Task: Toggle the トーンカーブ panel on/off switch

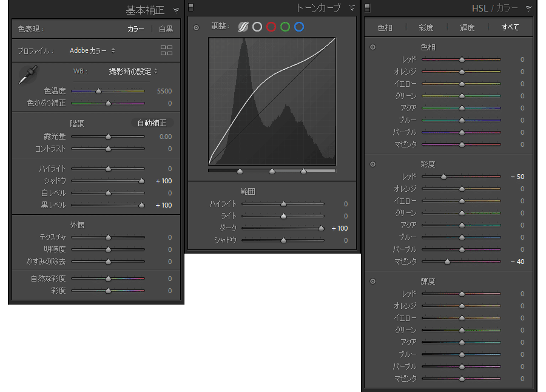Action: [x=191, y=7]
